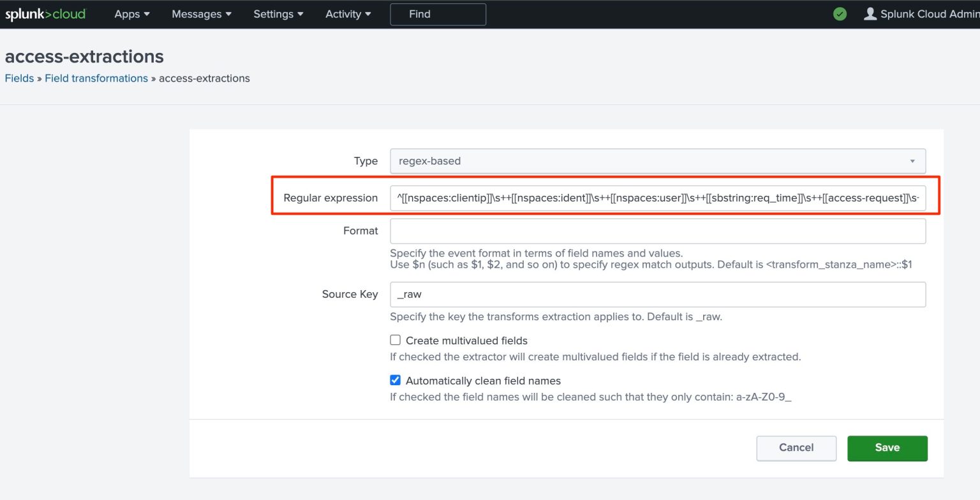Disable Automatically clean field names
980x500 pixels.
395,379
